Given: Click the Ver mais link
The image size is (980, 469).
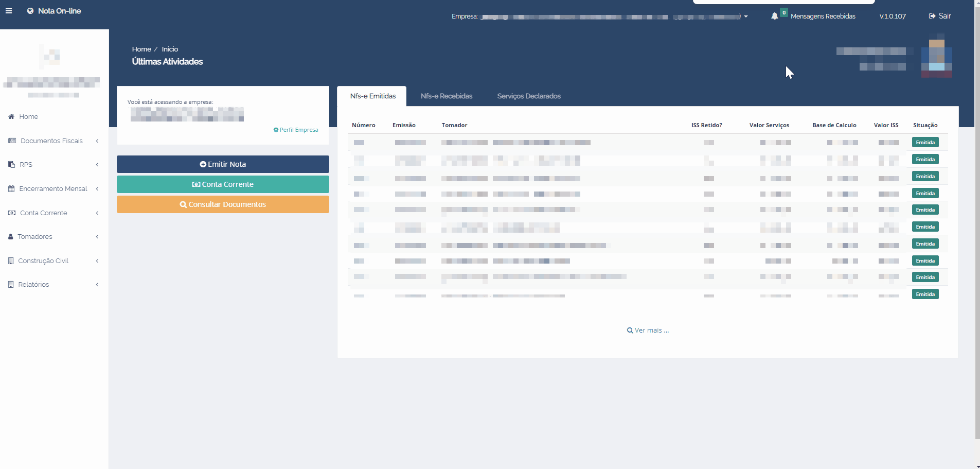Looking at the screenshot, I should (648, 331).
